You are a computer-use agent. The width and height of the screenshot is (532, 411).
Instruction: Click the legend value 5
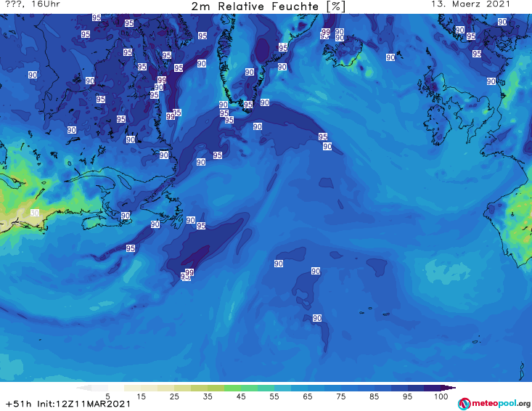(107, 396)
